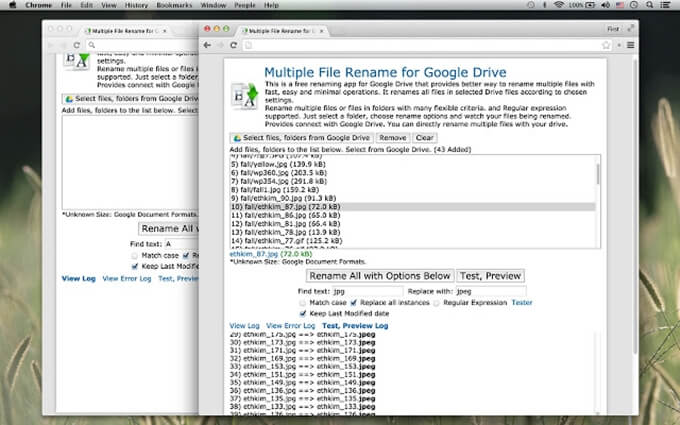
Task: Click Rename All with Options Below
Action: (x=379, y=276)
